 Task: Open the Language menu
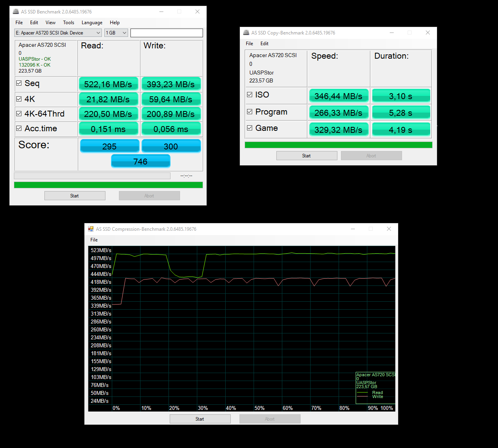(92, 23)
